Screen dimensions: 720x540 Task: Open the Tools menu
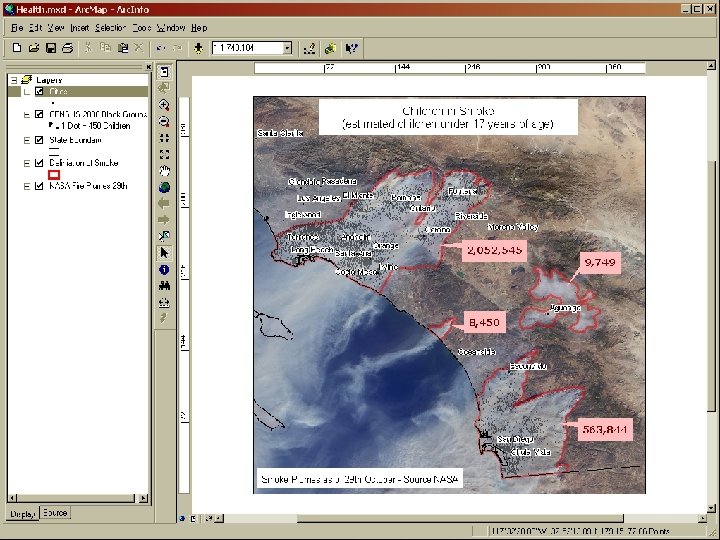[x=141, y=28]
